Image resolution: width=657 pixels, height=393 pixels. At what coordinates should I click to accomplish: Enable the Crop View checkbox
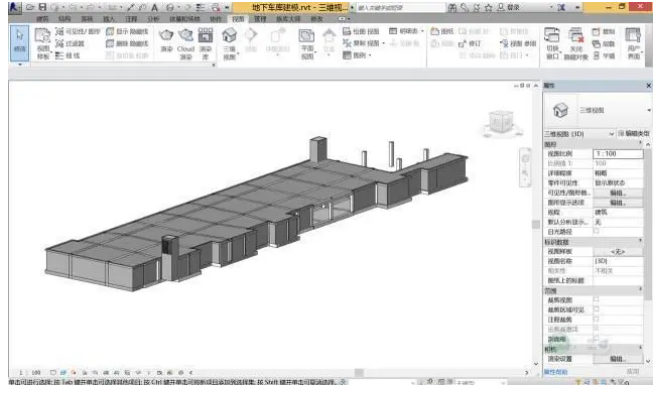596,300
